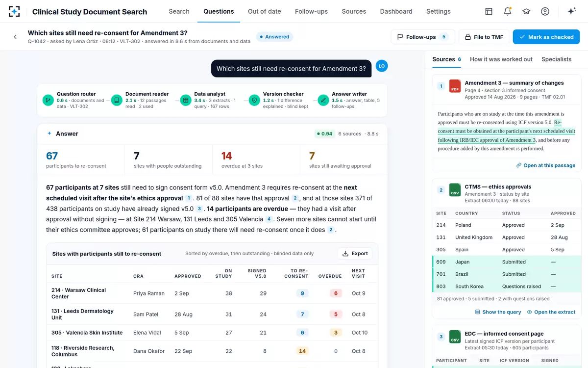Open the layout panel icon

(489, 11)
